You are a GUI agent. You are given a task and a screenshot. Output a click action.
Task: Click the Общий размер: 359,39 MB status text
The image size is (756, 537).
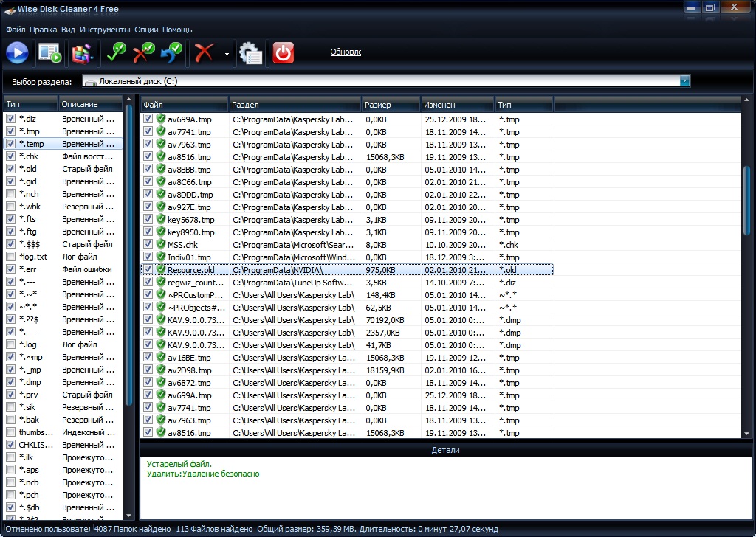(306, 529)
